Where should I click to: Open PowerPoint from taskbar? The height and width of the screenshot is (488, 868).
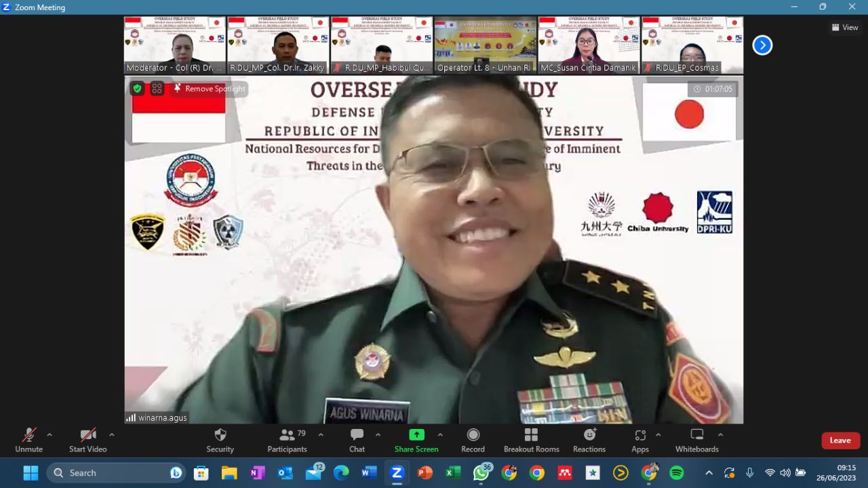point(425,472)
